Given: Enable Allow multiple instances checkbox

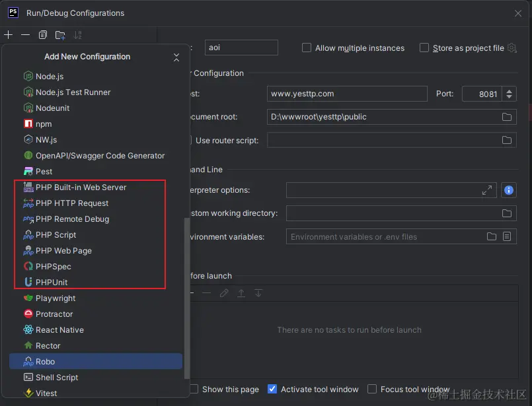Looking at the screenshot, I should coord(307,48).
